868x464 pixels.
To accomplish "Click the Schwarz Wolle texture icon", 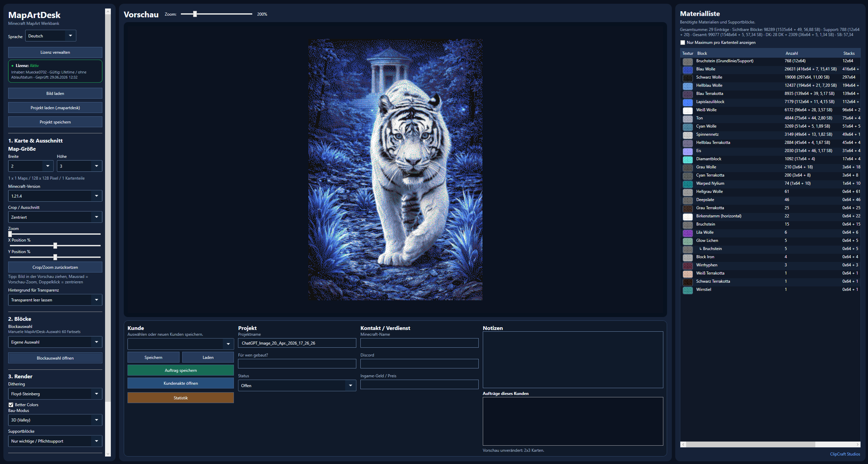I will [687, 78].
